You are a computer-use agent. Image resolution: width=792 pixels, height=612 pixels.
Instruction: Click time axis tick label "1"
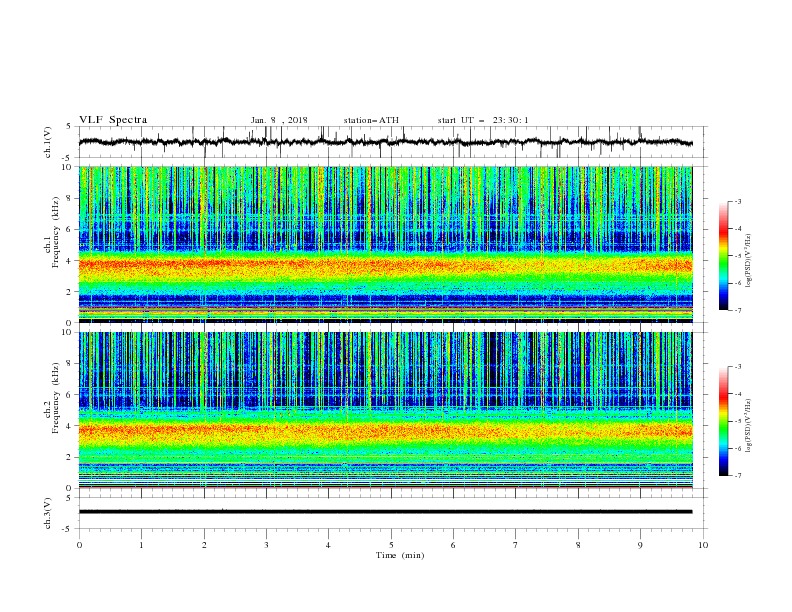pos(141,545)
